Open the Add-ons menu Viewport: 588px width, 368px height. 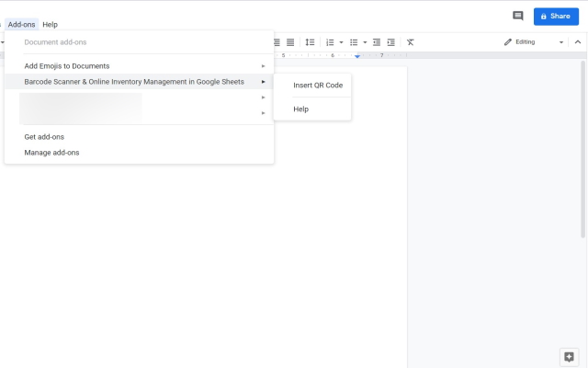tap(21, 25)
